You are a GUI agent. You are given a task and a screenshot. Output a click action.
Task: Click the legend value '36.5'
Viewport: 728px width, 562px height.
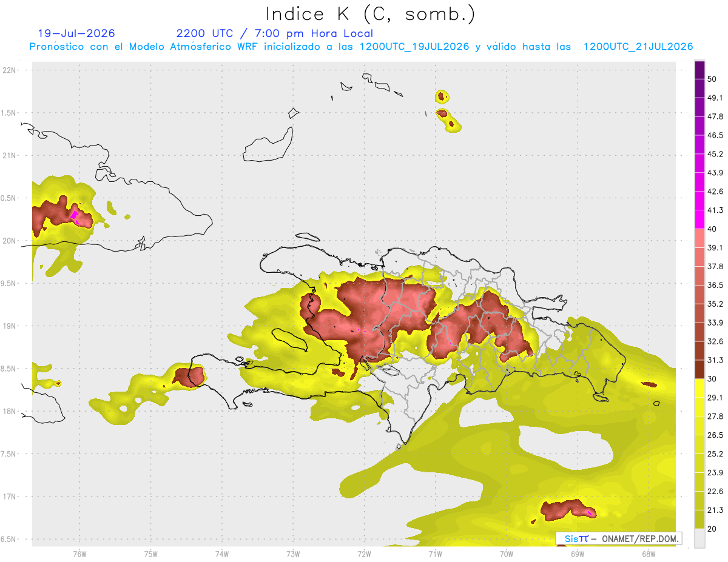715,285
